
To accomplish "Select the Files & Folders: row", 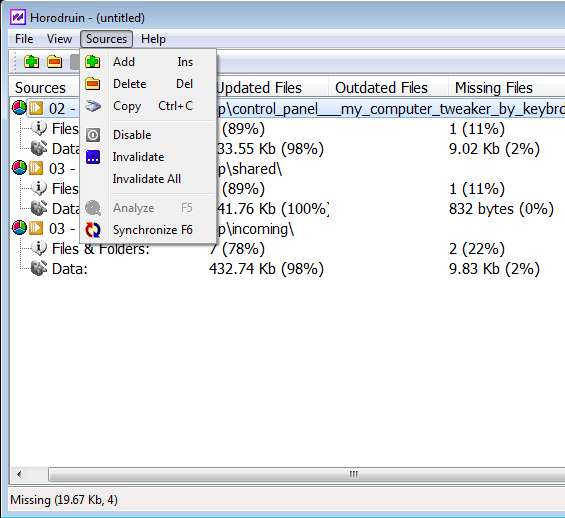I will point(101,249).
